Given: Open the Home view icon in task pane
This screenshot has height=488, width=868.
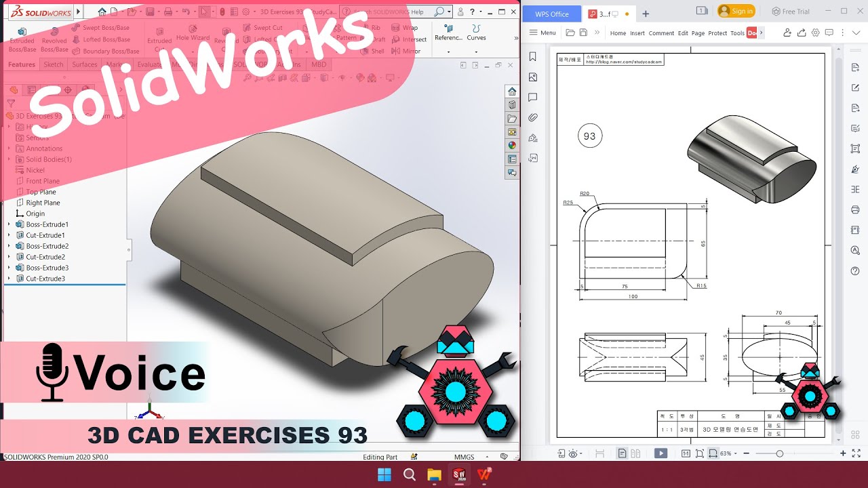Looking at the screenshot, I should (512, 91).
